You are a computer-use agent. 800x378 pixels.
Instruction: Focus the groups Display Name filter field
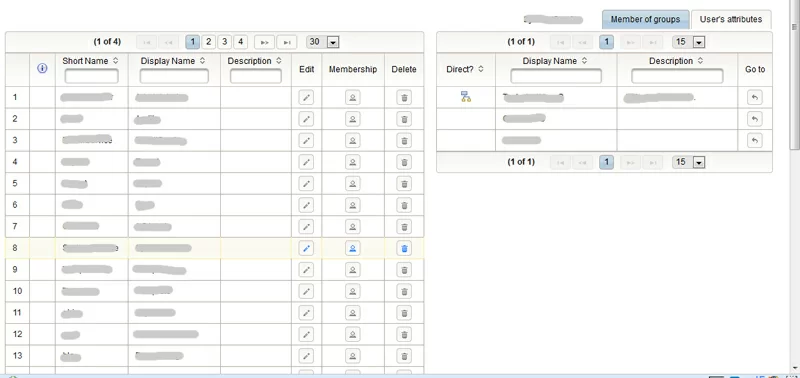(556, 76)
